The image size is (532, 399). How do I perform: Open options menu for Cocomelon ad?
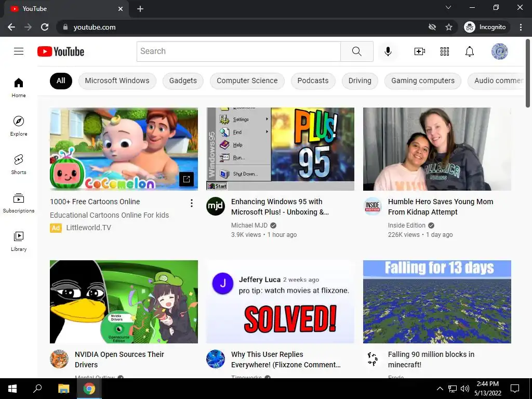(192, 203)
